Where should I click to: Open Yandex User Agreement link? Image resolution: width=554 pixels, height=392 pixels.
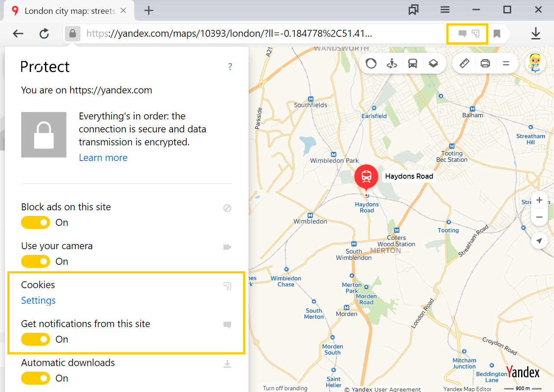(x=383, y=389)
